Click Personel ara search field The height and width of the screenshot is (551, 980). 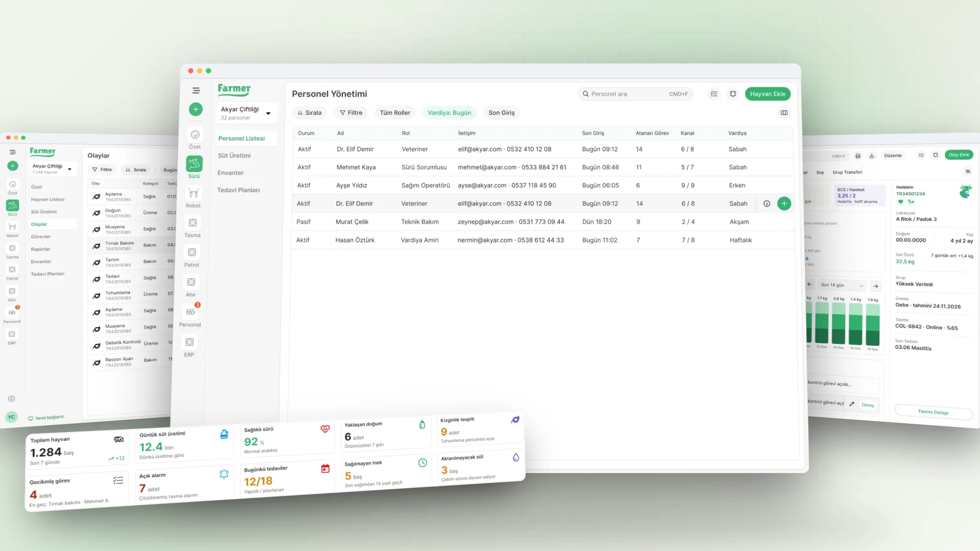(635, 94)
